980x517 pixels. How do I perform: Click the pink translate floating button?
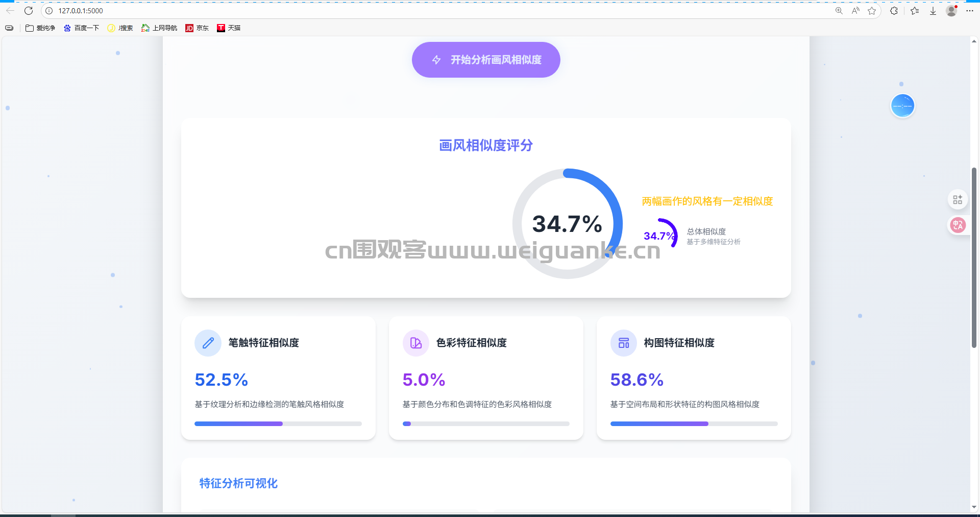point(958,225)
